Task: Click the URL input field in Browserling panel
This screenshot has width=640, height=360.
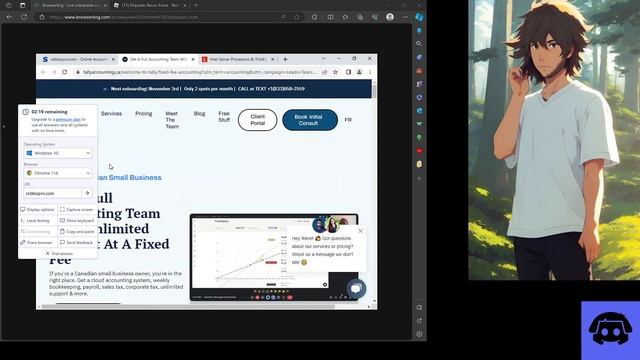Action: [52, 193]
